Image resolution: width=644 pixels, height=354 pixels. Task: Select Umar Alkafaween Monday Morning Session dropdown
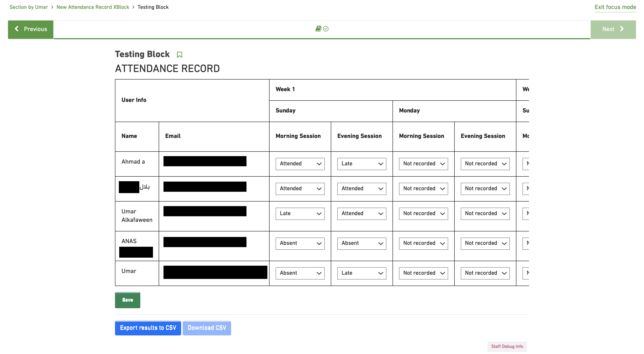tap(423, 214)
